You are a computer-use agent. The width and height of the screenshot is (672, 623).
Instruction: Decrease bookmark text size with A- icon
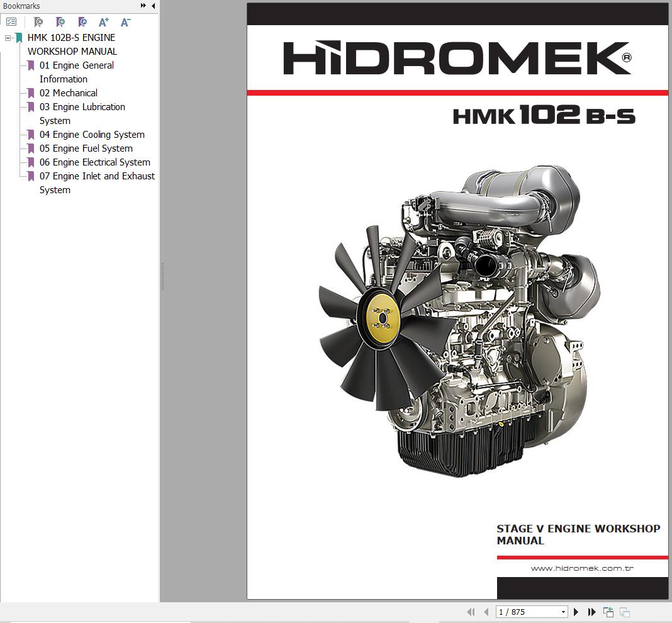click(125, 22)
